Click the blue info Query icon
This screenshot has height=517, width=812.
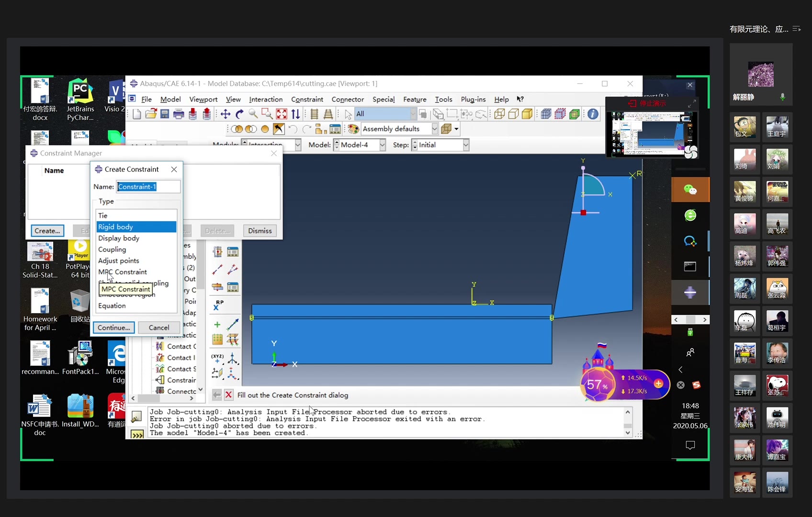point(593,114)
